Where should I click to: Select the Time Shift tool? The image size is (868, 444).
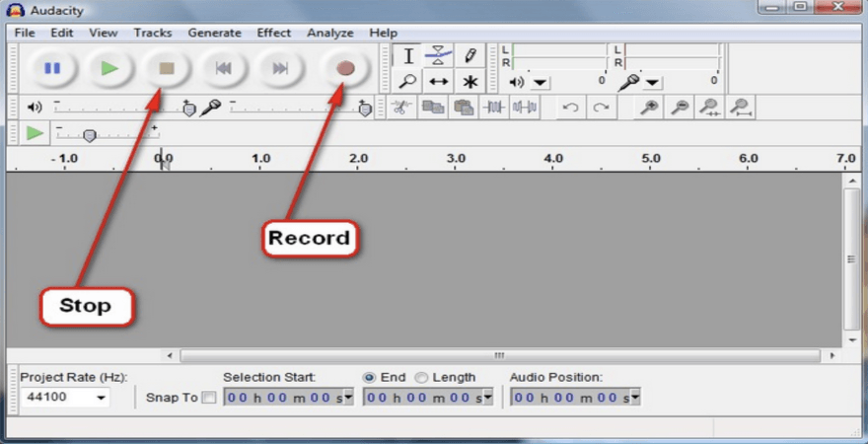438,81
